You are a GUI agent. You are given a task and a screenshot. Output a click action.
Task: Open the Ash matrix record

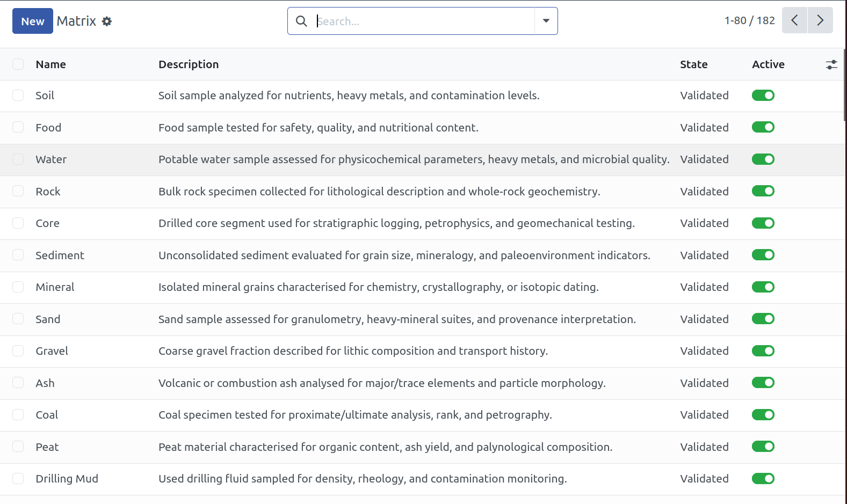point(45,383)
